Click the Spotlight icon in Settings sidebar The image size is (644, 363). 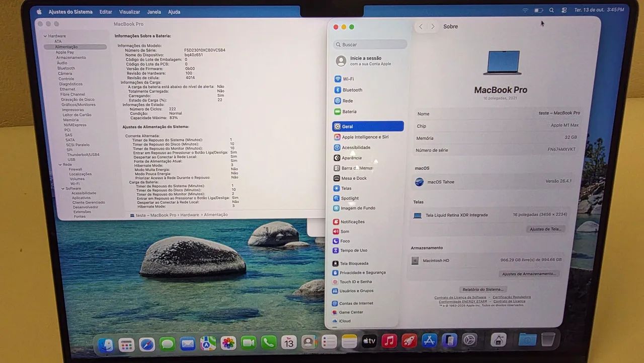(337, 198)
